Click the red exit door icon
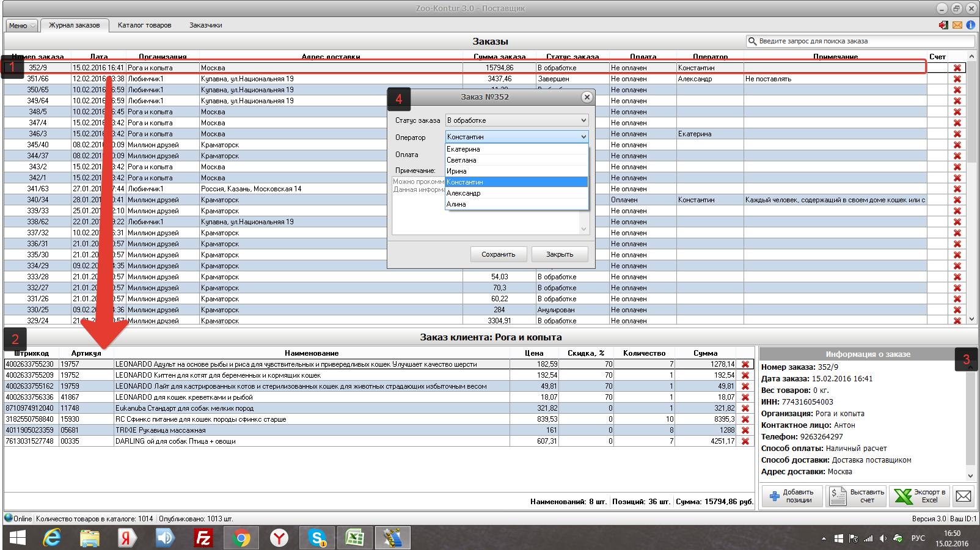Image resolution: width=980 pixels, height=550 pixels. (944, 25)
